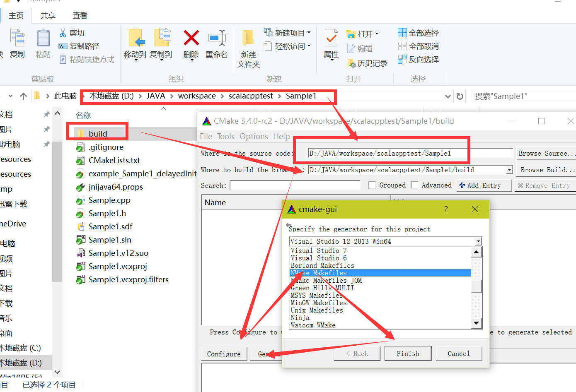Expand the Easy access (轻松访问) dropdown
576x392 pixels.
309,46
